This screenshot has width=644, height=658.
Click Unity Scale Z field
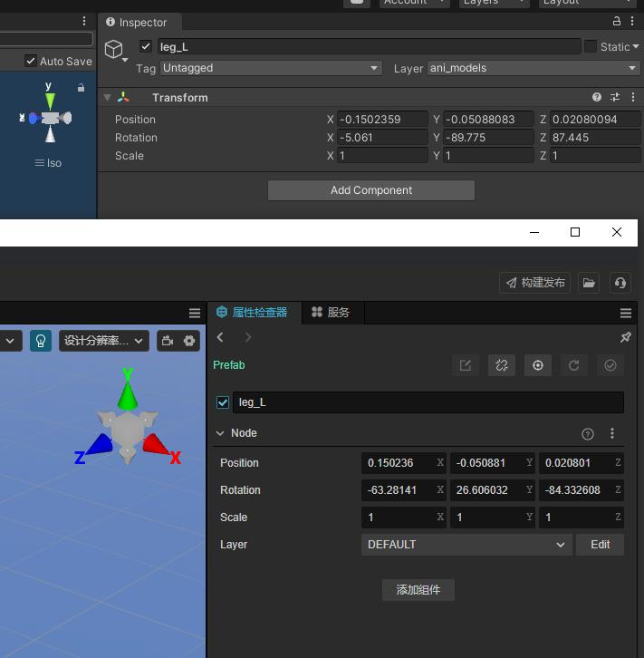[x=595, y=156]
